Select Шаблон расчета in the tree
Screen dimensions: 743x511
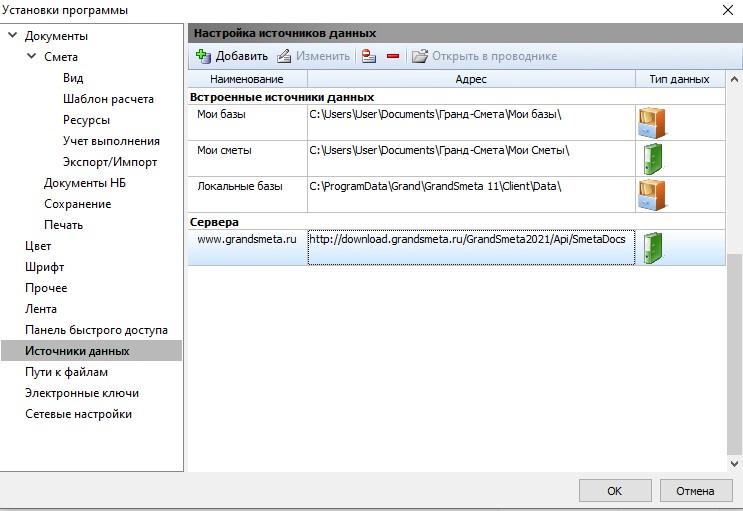tap(108, 99)
